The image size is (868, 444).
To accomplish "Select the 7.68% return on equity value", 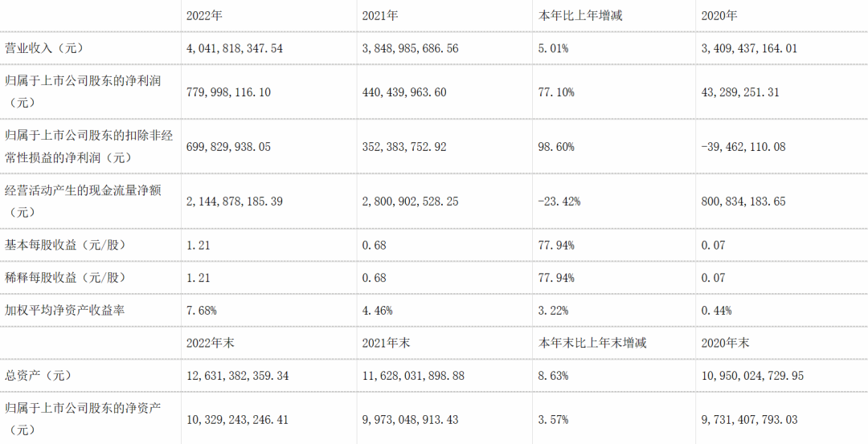I will click(x=199, y=310).
